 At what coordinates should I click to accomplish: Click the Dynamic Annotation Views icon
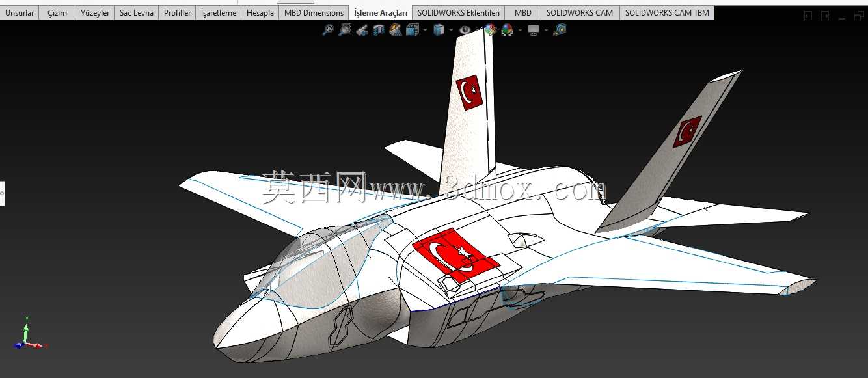395,30
